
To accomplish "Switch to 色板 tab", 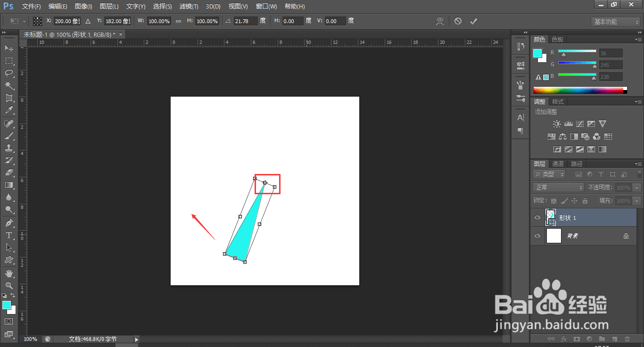I will [557, 39].
